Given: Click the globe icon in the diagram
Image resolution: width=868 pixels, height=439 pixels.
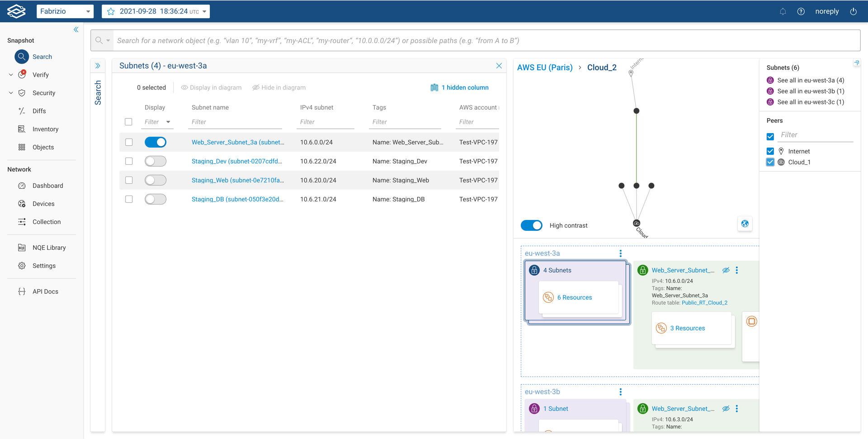Looking at the screenshot, I should coord(744,224).
